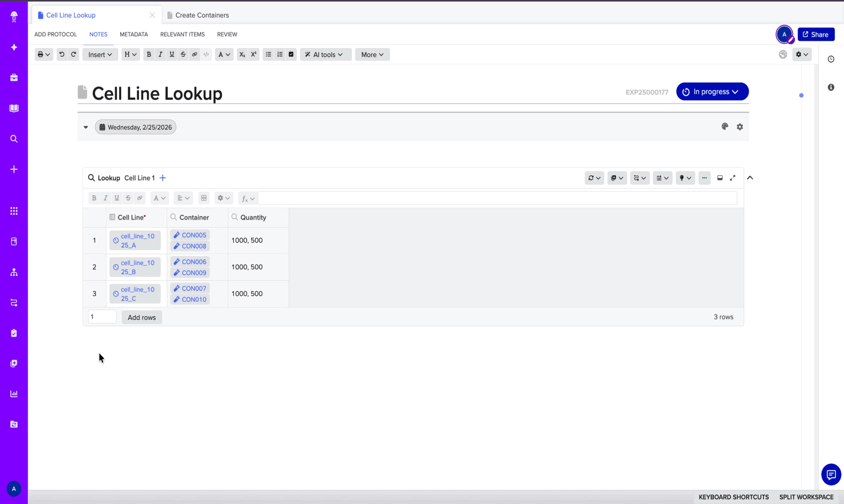
Task: Expand the Lookup table to fullscreen
Action: [x=733, y=178]
